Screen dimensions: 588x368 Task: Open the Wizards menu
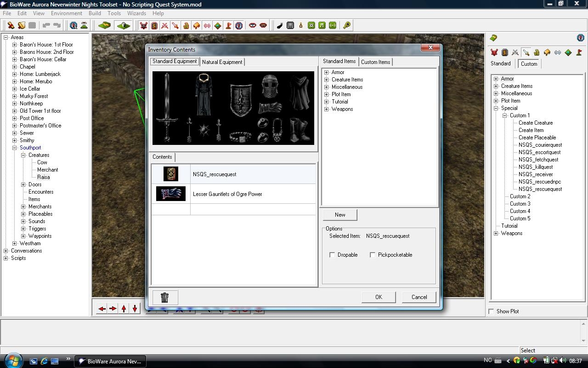(x=136, y=13)
